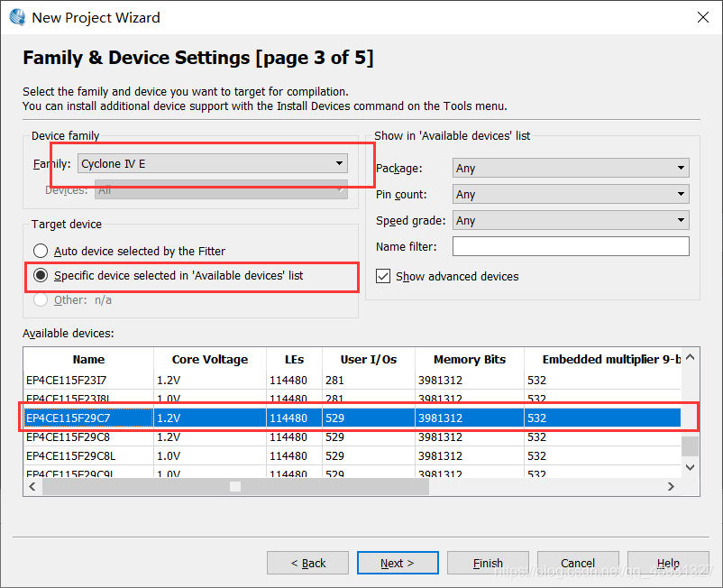Select device row EP4CE115F23I7
Image resolution: width=723 pixels, height=588 pixels.
(x=352, y=380)
